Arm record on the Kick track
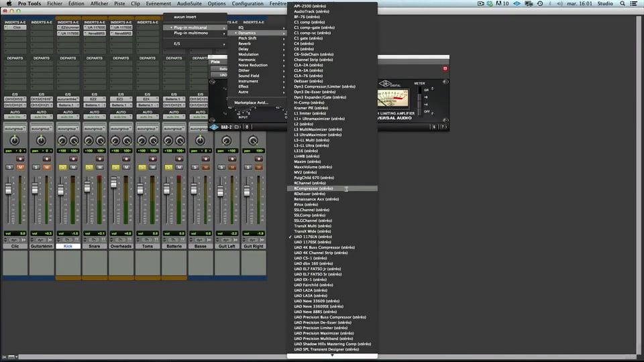This screenshot has width=644, height=362. (x=72, y=159)
